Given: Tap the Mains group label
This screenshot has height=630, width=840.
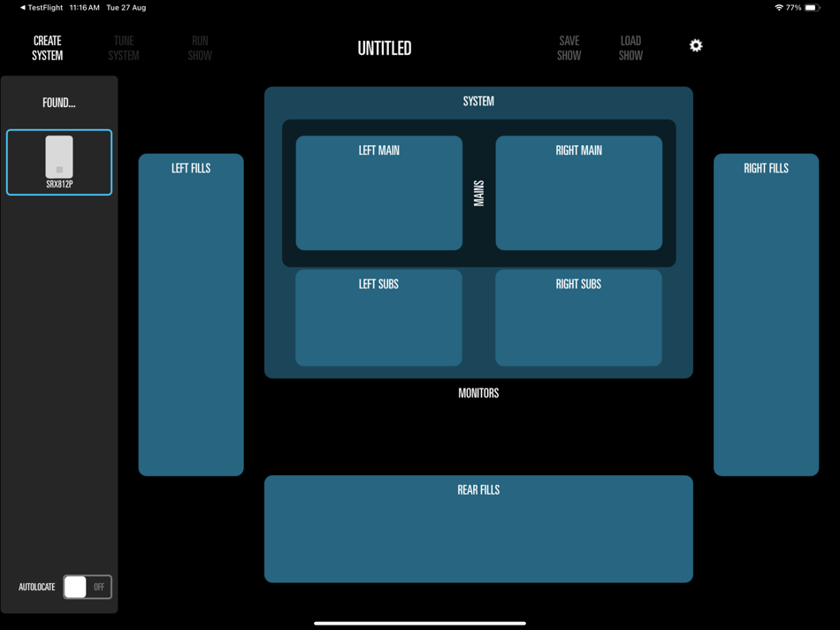Looking at the screenshot, I should pyautogui.click(x=478, y=193).
